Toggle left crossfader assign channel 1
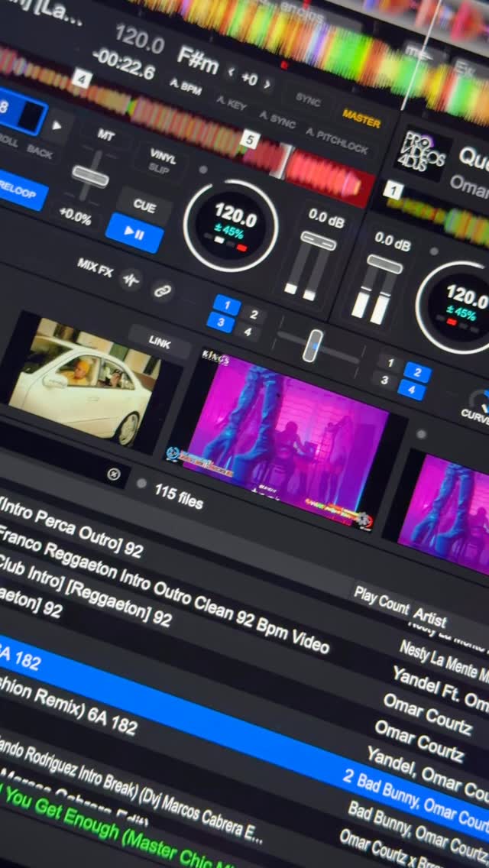 click(x=226, y=305)
